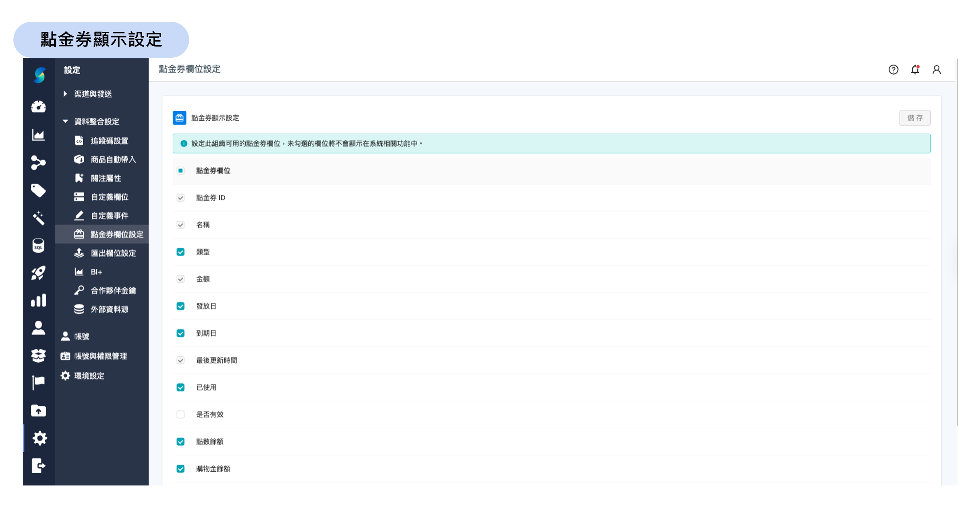The width and height of the screenshot is (980, 513).
Task: Click the logout icon at sidebar bottom
Action: point(39,466)
